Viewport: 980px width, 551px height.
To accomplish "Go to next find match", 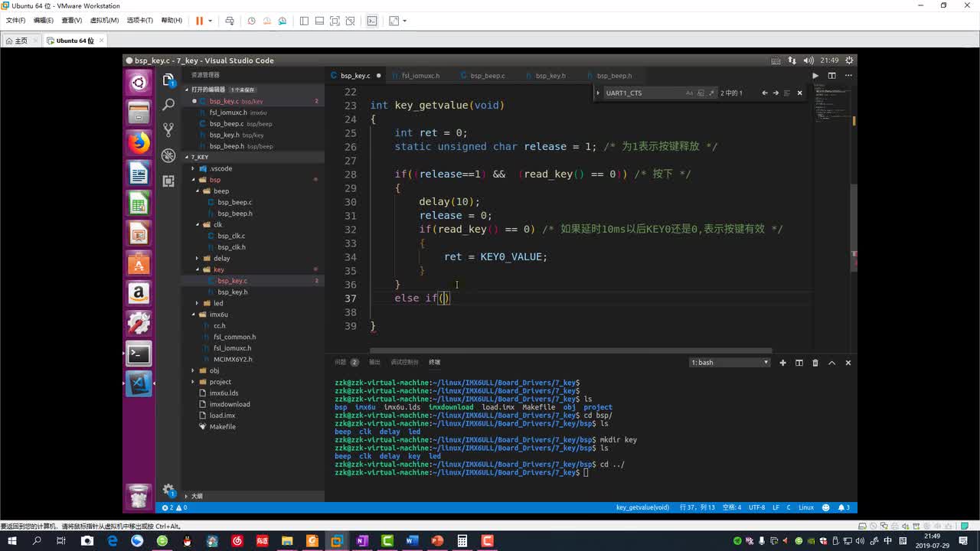I will 776,93.
